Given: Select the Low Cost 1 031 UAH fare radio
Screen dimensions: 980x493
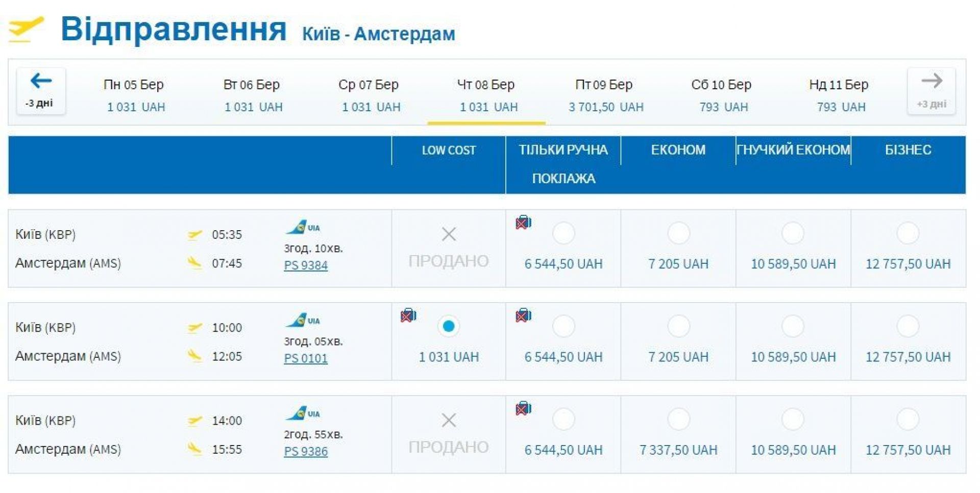Looking at the screenshot, I should (449, 326).
